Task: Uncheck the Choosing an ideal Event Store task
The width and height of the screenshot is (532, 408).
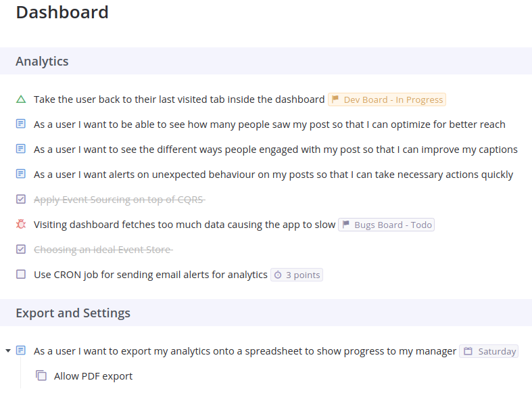Action: (21, 250)
